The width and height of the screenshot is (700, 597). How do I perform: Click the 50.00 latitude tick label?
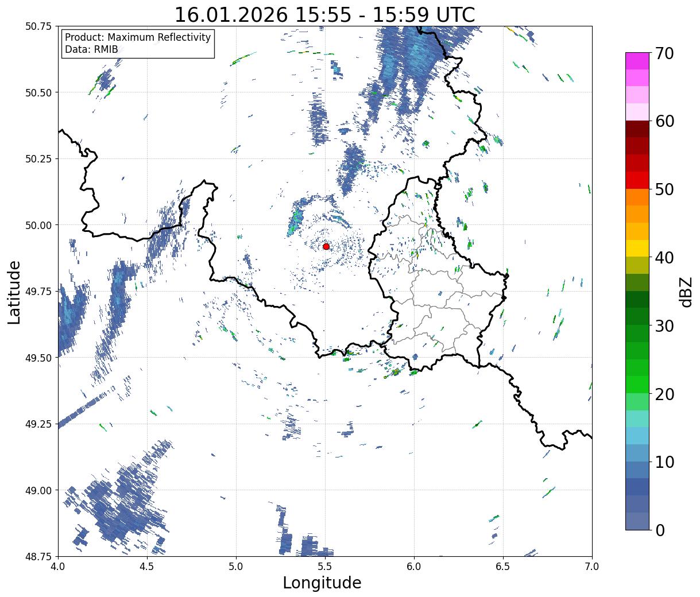click(x=38, y=225)
